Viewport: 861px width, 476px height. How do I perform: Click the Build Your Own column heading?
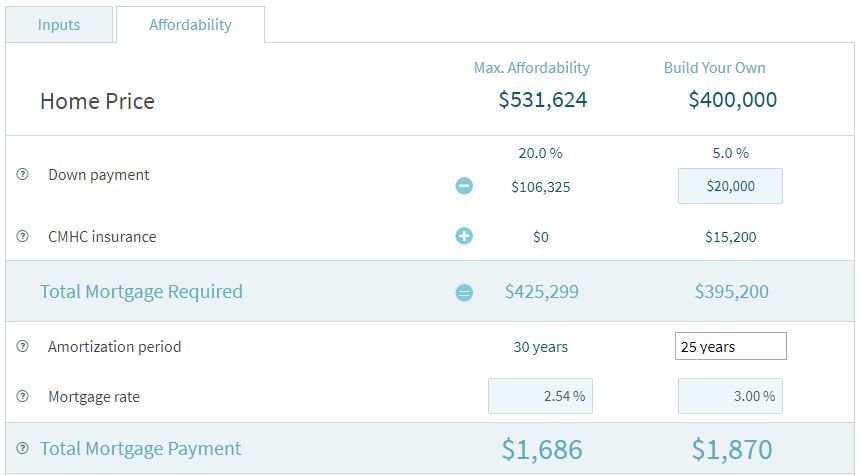click(714, 68)
